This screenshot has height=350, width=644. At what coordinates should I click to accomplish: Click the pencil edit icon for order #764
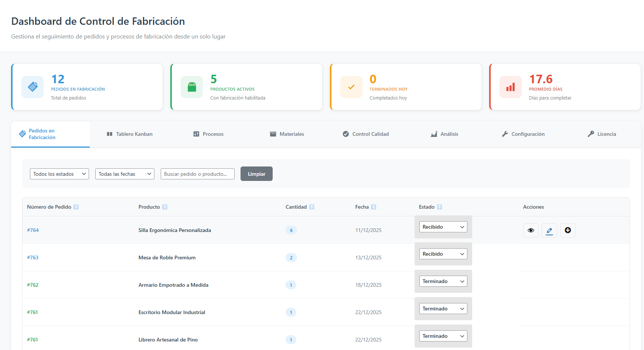tap(549, 230)
